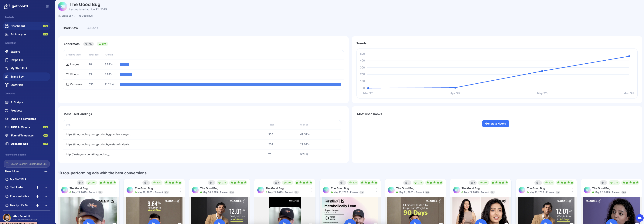Open the Explore section via its diamond icon

tap(7, 52)
